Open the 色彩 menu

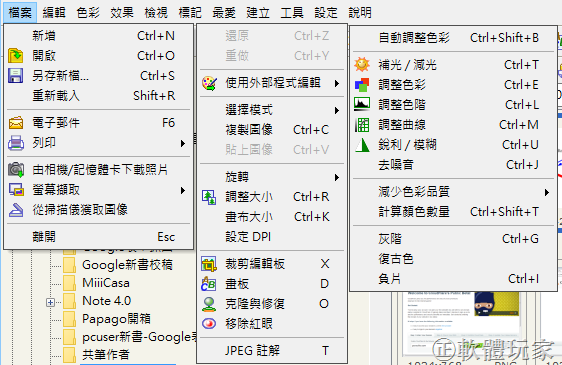pyautogui.click(x=88, y=13)
